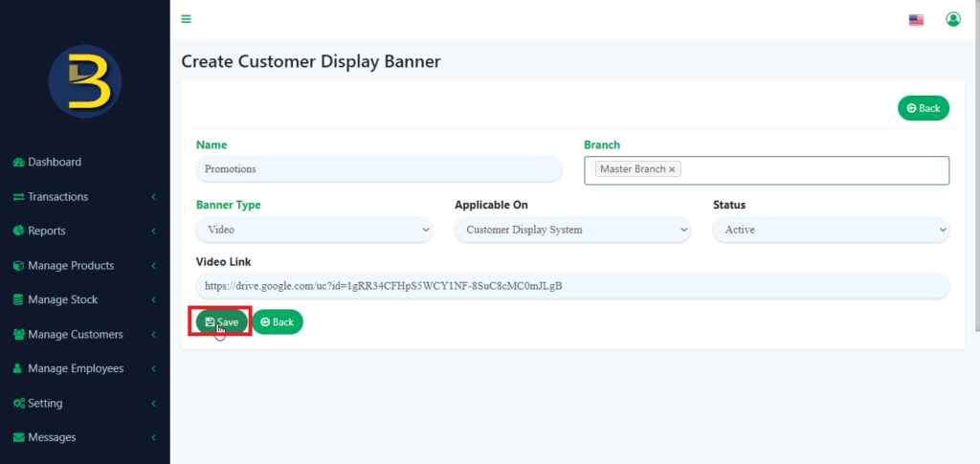The width and height of the screenshot is (980, 464).
Task: Click the Manage Stock database icon
Action: (x=19, y=299)
